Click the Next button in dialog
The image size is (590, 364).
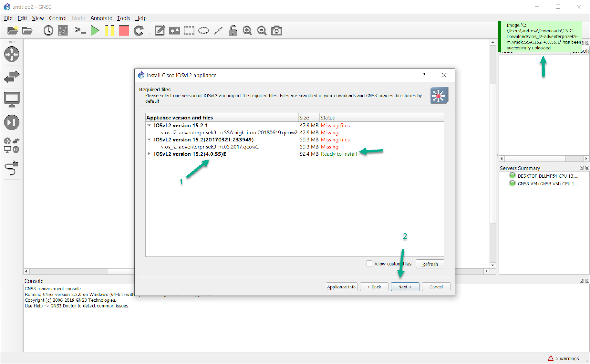[405, 287]
